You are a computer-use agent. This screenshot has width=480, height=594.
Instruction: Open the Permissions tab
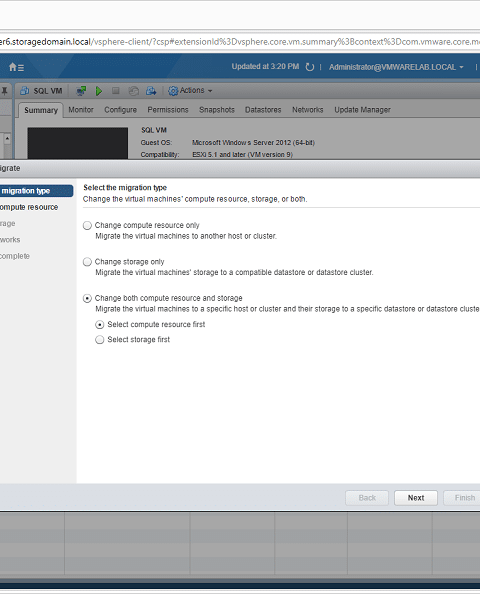coord(168,110)
